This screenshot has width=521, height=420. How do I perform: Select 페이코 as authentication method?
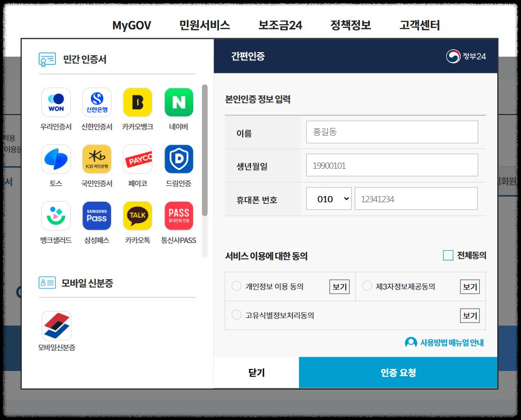click(137, 159)
